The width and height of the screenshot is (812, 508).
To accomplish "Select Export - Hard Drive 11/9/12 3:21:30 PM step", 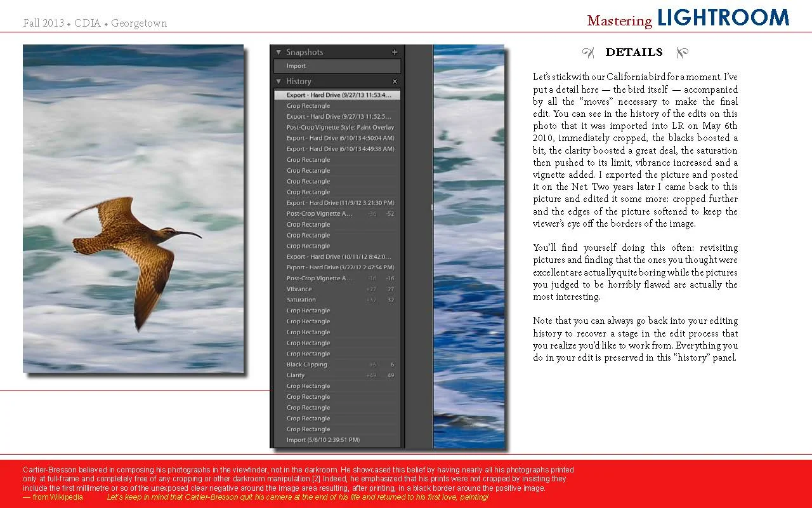I will pos(337,203).
